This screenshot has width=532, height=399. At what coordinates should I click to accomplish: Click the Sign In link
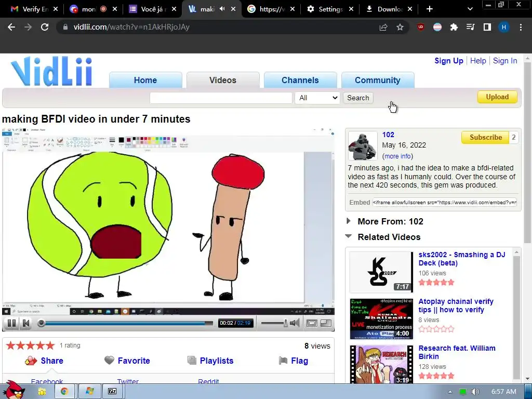click(505, 61)
